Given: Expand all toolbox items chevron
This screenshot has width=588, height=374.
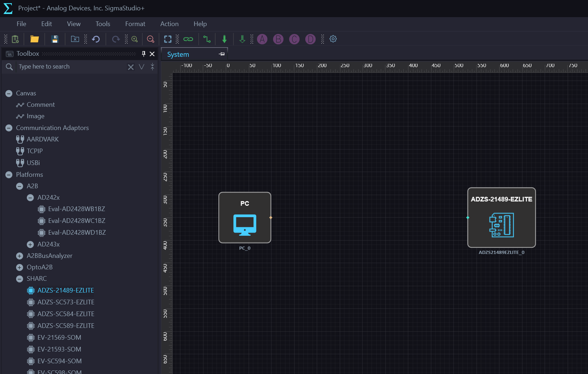Looking at the screenshot, I should pyautogui.click(x=142, y=67).
